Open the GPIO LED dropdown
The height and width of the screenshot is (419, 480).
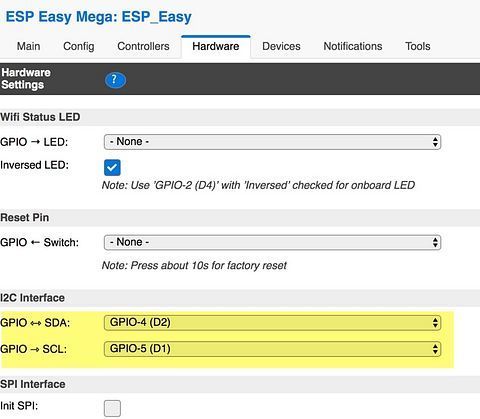click(272, 142)
